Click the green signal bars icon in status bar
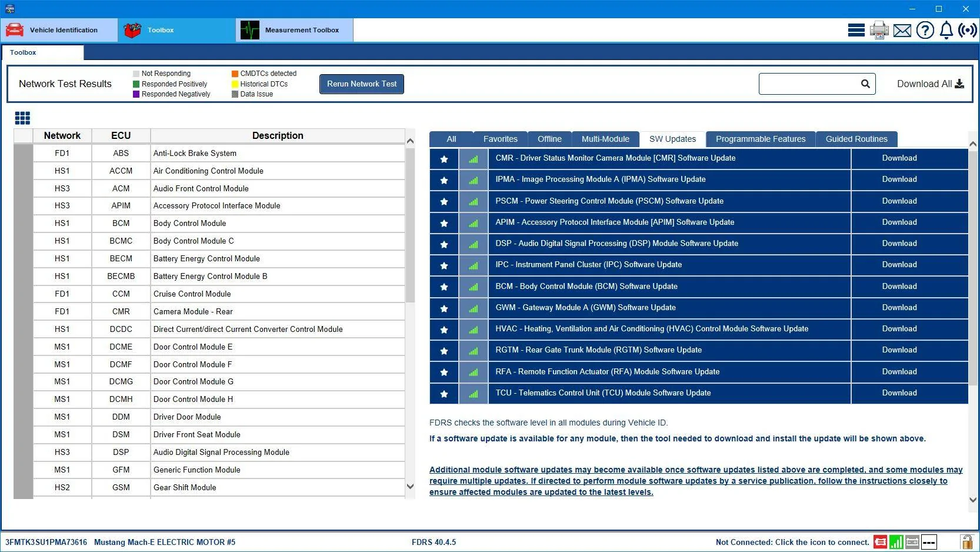 (x=896, y=542)
